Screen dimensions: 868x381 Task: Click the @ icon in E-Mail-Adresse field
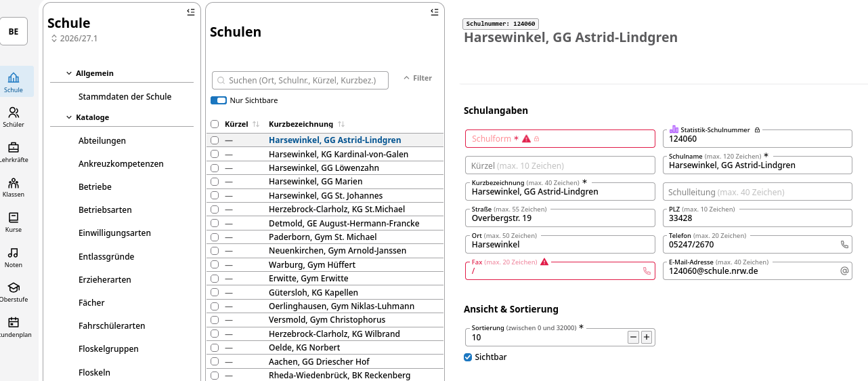(x=844, y=270)
